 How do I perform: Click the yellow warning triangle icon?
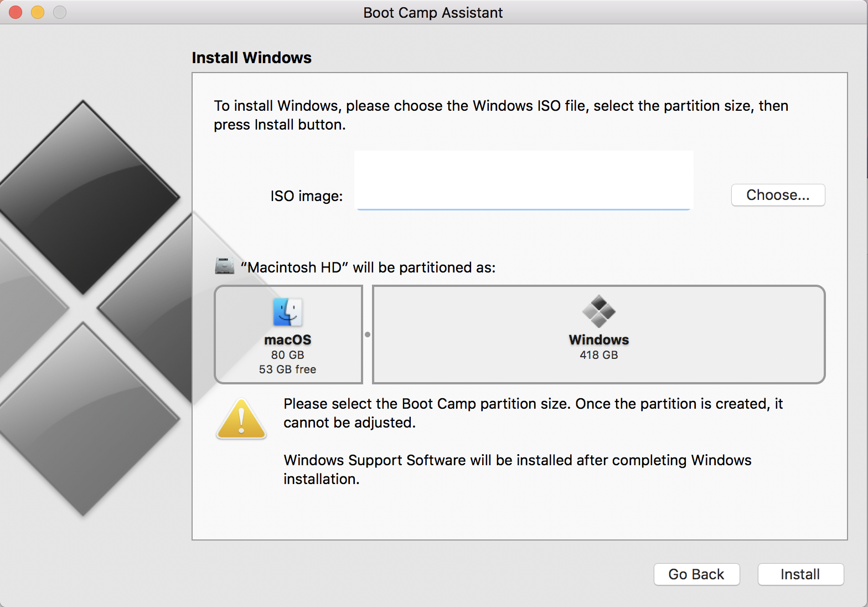(241, 419)
